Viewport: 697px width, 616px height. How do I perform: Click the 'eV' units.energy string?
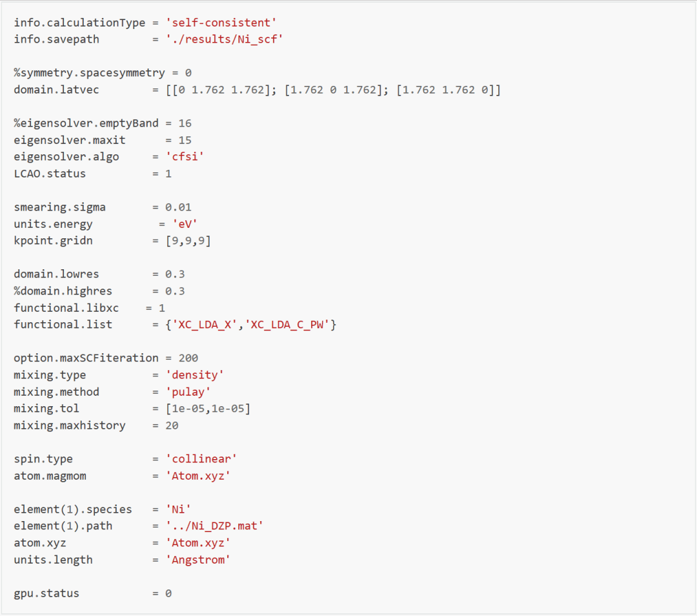click(x=185, y=223)
